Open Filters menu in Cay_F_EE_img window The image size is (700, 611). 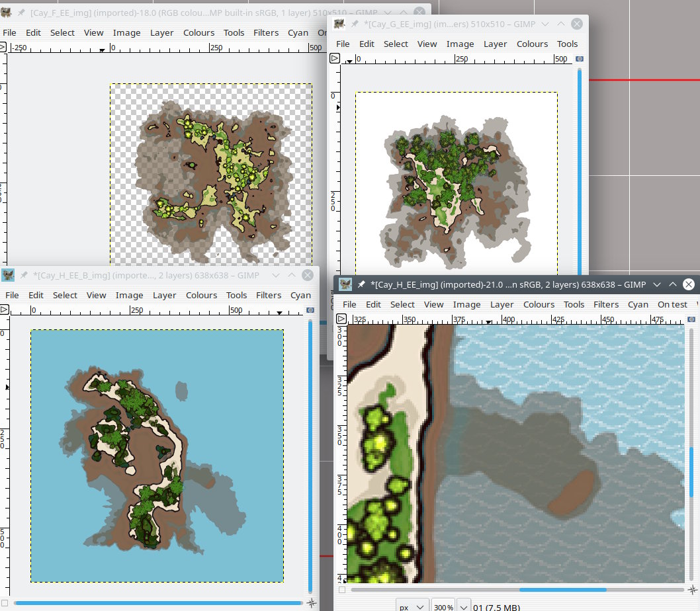265,32
